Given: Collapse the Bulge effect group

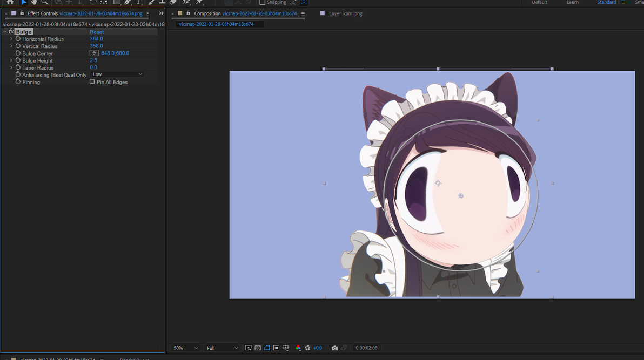Looking at the screenshot, I should point(5,32).
